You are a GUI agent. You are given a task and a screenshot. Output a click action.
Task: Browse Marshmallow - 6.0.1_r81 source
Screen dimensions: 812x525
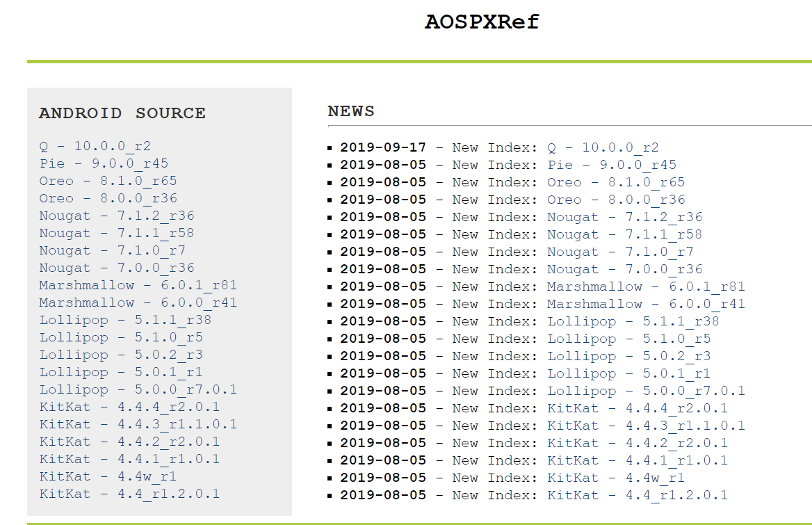(x=129, y=285)
